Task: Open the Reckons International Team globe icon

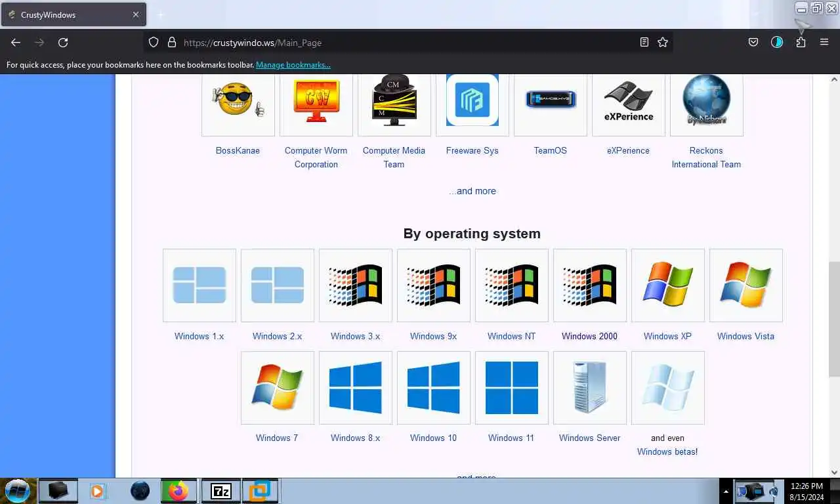Action: pos(706,100)
